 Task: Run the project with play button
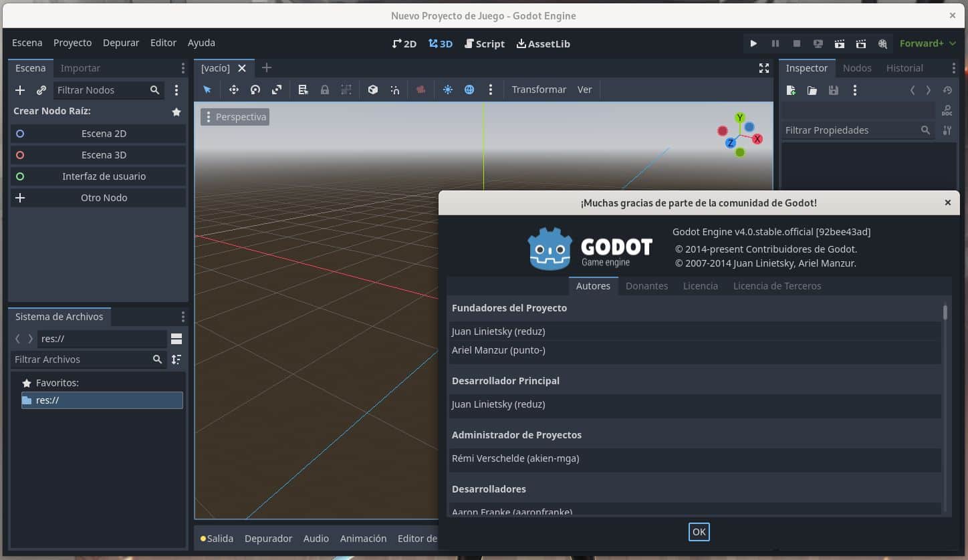coord(753,43)
